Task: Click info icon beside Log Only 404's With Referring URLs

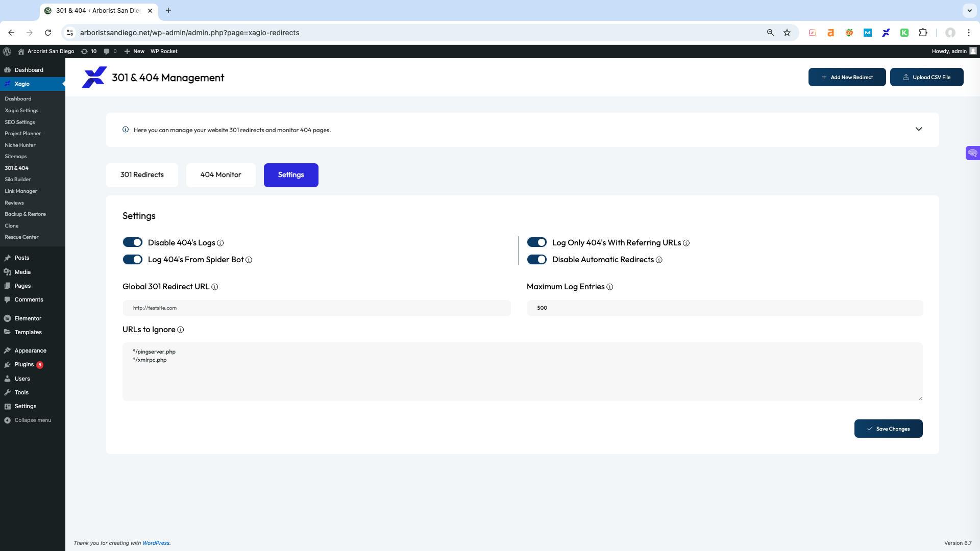Action: click(x=687, y=243)
